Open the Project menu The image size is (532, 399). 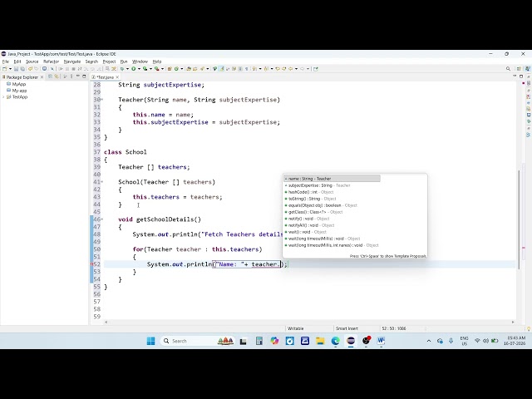(109, 62)
